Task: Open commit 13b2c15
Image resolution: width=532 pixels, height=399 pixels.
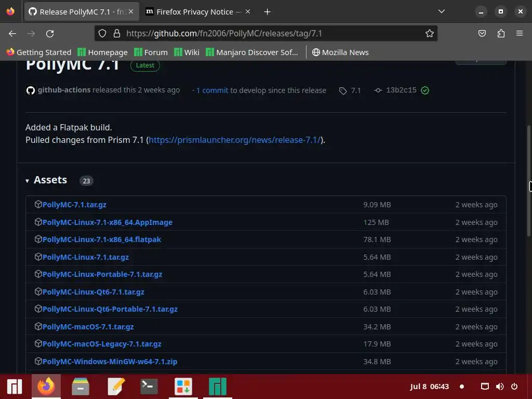Action: click(x=401, y=90)
